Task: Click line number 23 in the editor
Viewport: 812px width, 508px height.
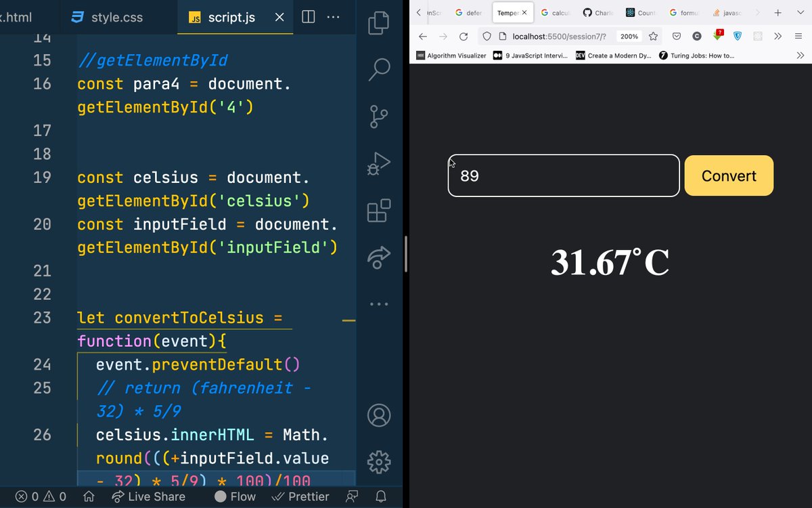Action: point(42,317)
